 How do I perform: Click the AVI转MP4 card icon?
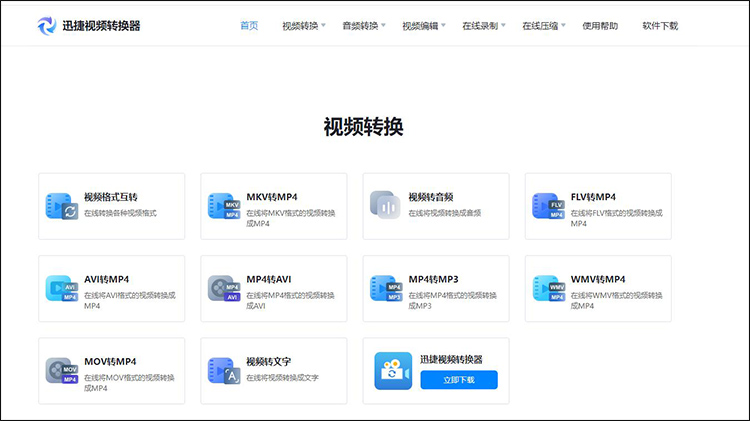click(62, 288)
